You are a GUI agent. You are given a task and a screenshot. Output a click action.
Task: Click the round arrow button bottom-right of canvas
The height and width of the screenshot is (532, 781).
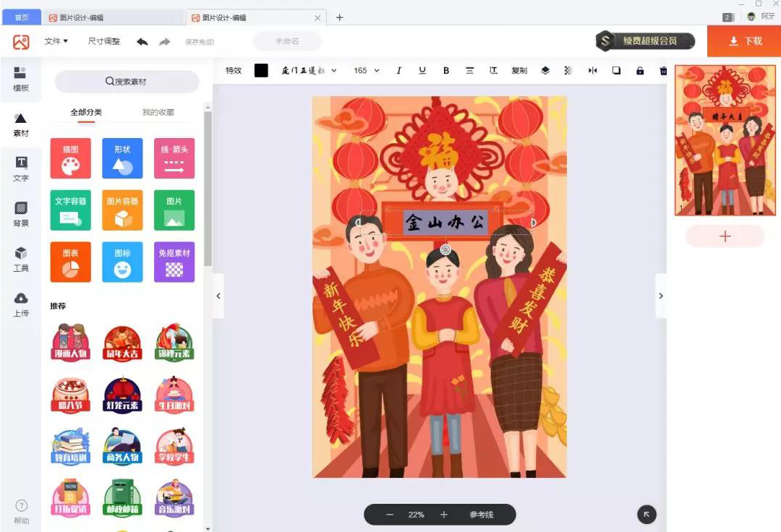646,515
